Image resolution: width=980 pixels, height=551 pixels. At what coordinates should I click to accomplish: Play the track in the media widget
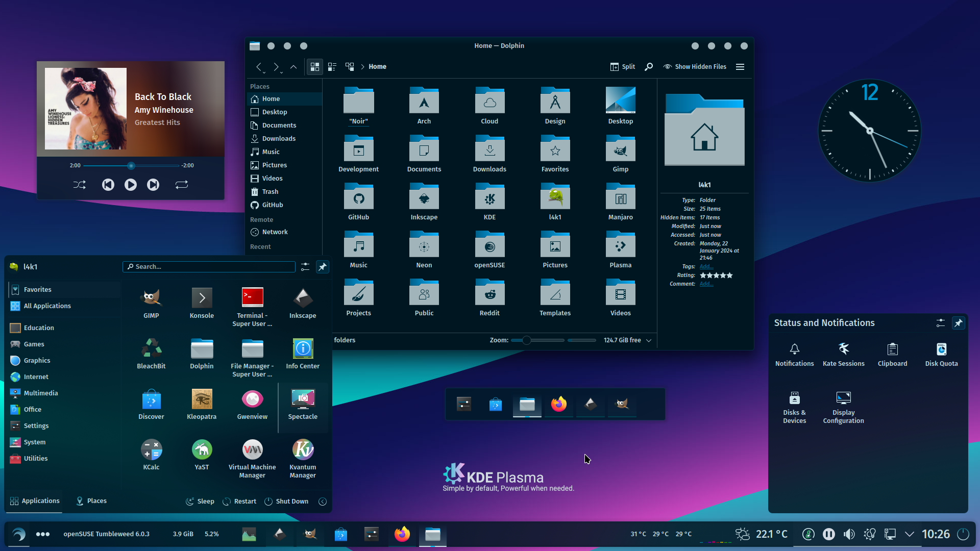pyautogui.click(x=131, y=185)
